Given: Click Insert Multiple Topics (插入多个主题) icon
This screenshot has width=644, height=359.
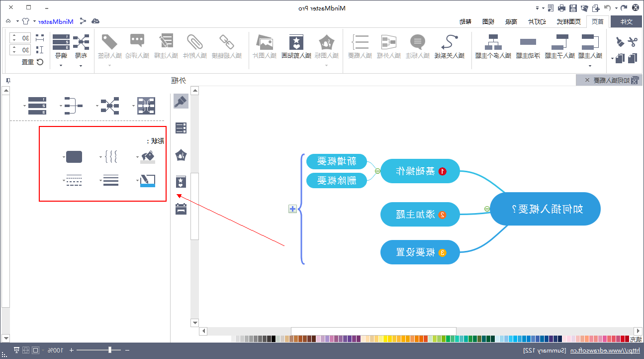Looking at the screenshot, I should pos(493,41).
